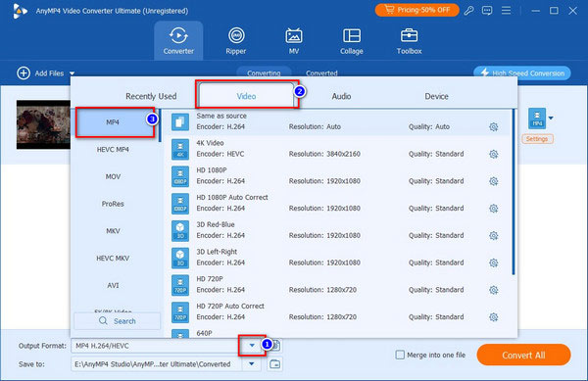The image size is (588, 381).
Task: Open settings gear for HD 720P
Action: 494,290
